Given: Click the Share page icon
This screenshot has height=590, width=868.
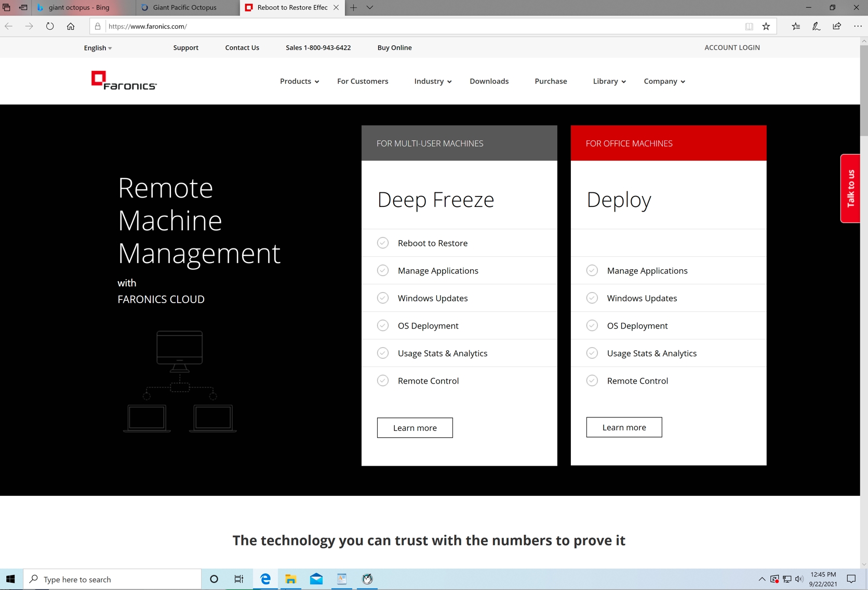Looking at the screenshot, I should (836, 26).
